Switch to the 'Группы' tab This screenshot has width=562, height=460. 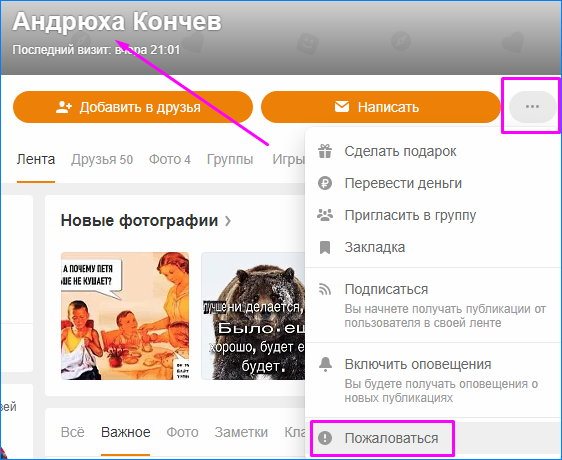(x=230, y=160)
